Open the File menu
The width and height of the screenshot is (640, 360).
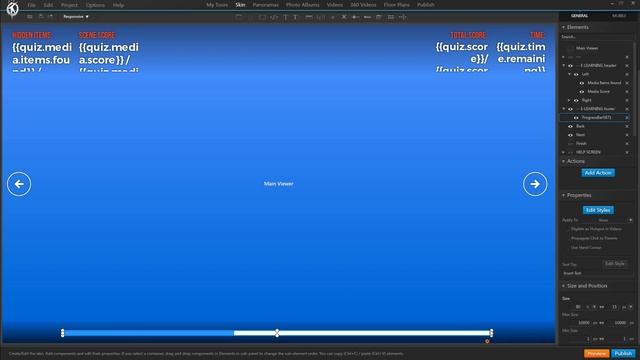pyautogui.click(x=31, y=5)
